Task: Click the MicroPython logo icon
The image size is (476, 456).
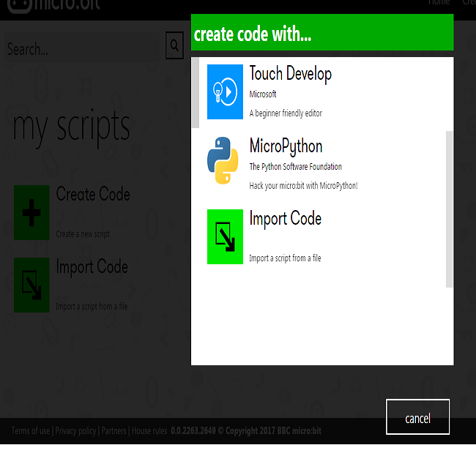Action: pos(223,160)
